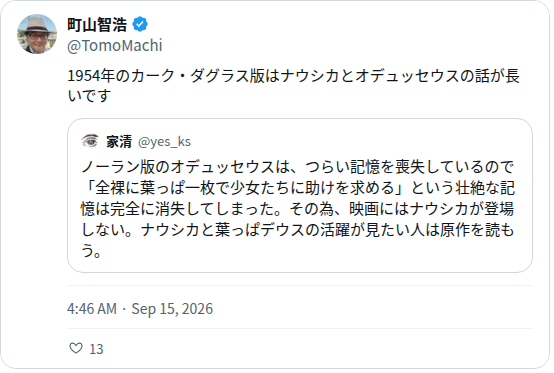
Task: View the 13 likes count
Action: point(96,349)
